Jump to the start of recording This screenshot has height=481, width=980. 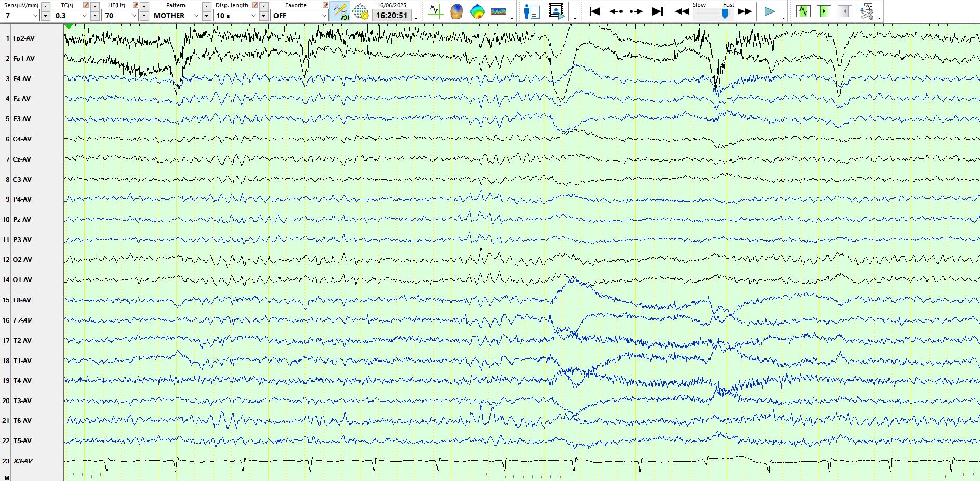click(x=595, y=11)
